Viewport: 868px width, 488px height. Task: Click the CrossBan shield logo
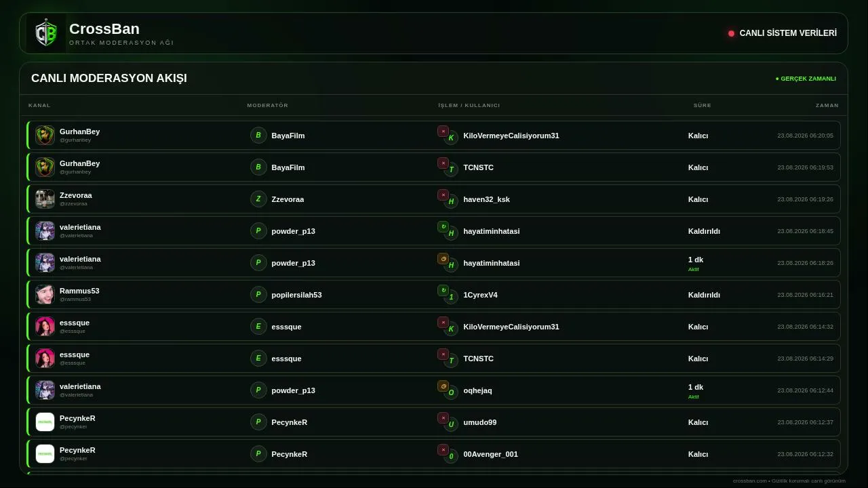point(46,33)
